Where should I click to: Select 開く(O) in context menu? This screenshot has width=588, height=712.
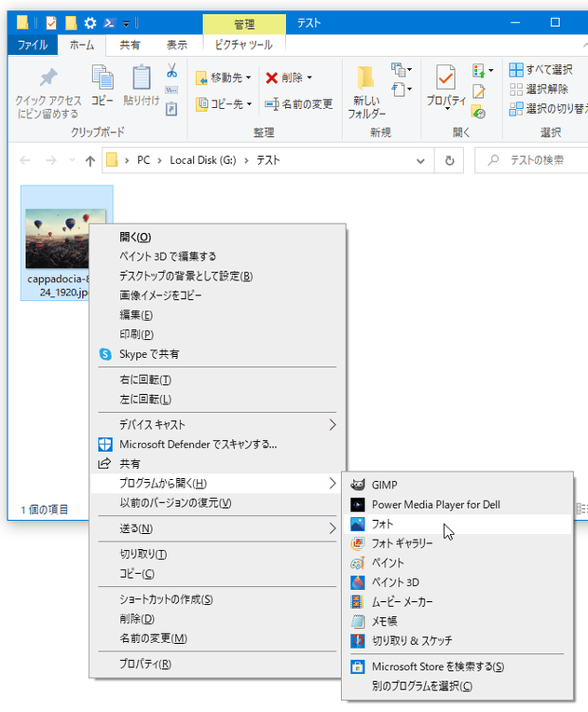pyautogui.click(x=217, y=237)
